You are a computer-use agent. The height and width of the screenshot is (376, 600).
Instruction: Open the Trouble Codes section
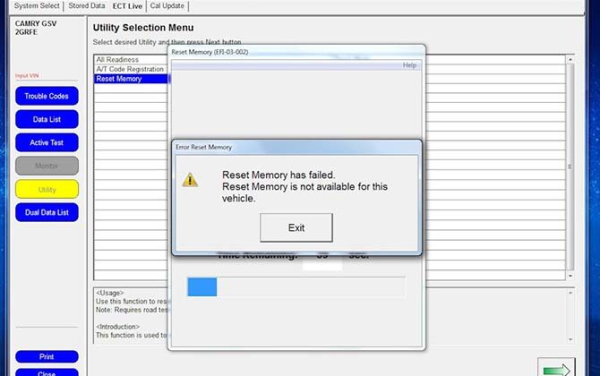pos(47,96)
